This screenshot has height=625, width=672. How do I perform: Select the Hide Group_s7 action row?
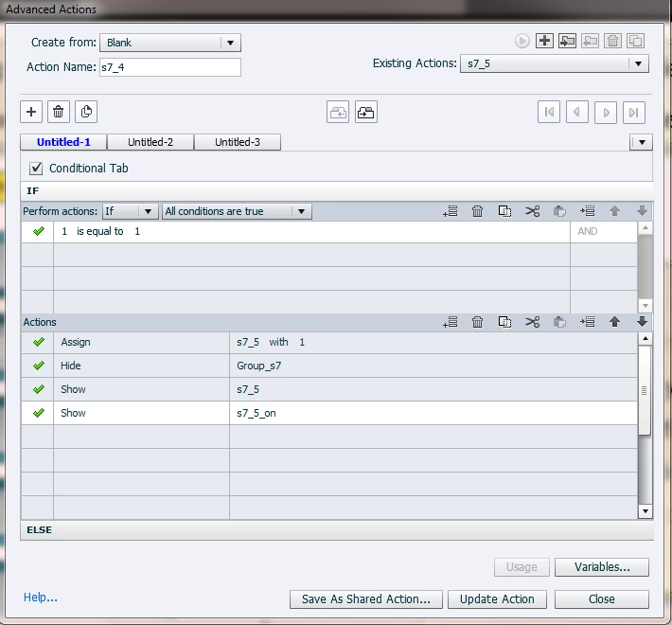pos(329,366)
